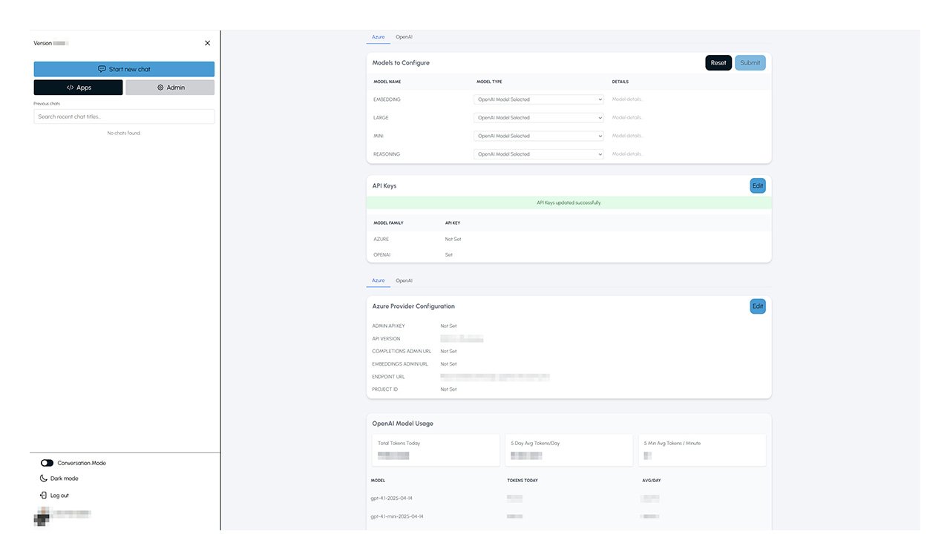Open the EMBEDDING model type dropdown
Screen dimensions: 950x560
click(539, 99)
